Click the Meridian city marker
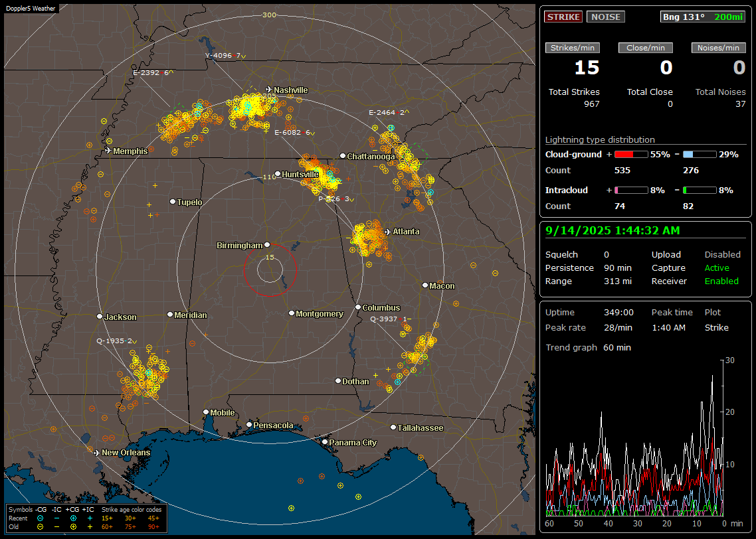 pos(169,314)
